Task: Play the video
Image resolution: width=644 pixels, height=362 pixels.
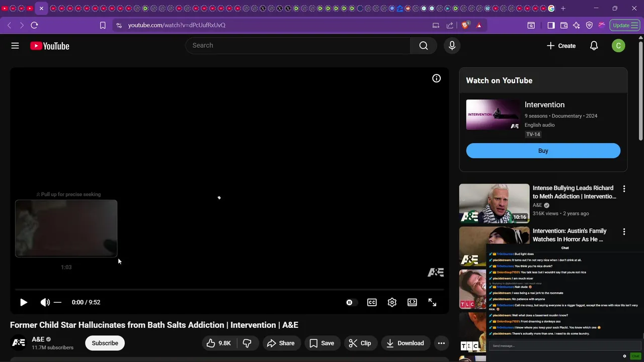Action: 24,302
